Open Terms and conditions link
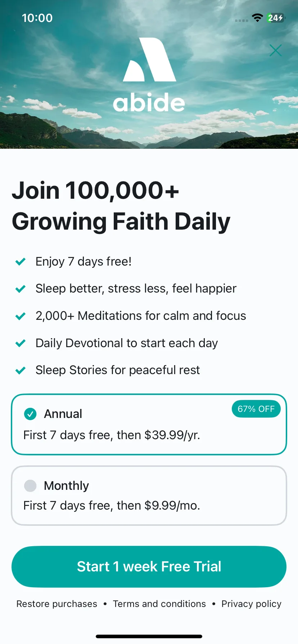 coord(159,604)
